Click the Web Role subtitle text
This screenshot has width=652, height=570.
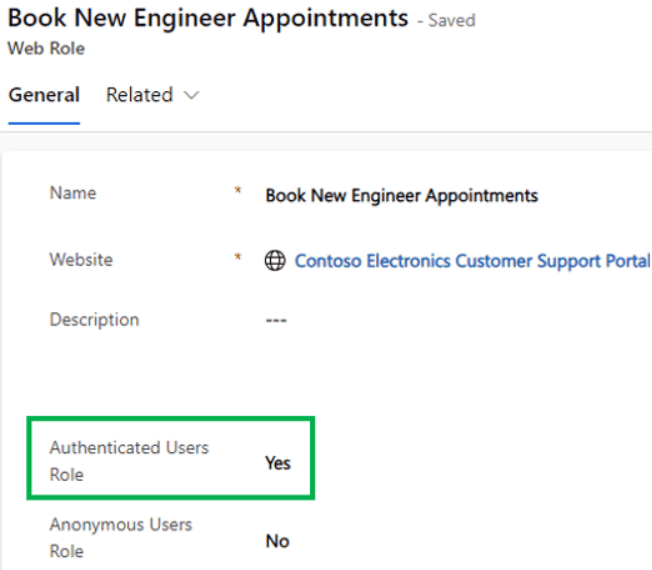point(46,48)
